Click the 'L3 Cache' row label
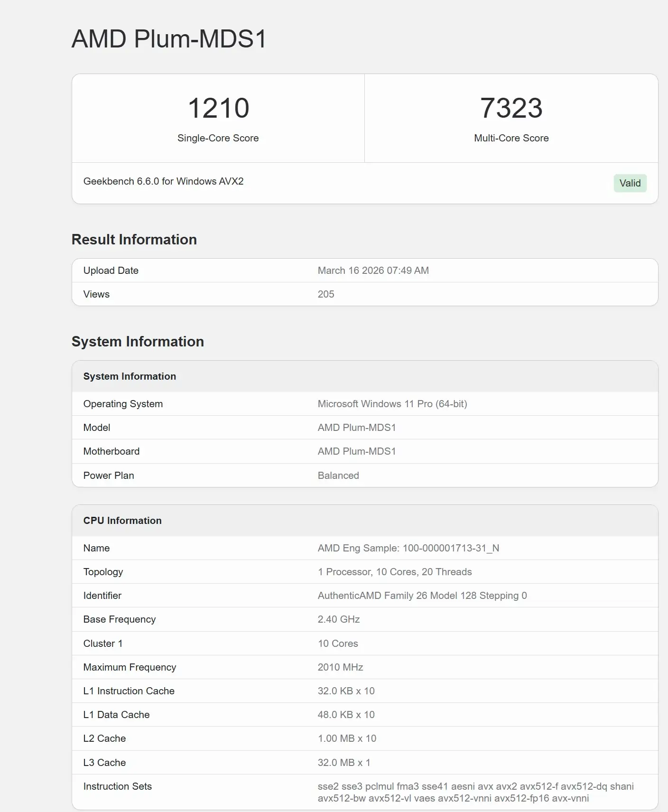This screenshot has width=668, height=812. point(105,763)
